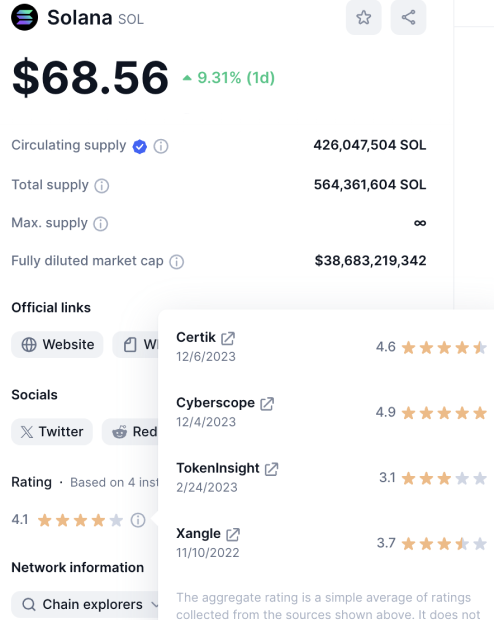Click the 4.1 aggregate star rating
Screen dimensions: 494x620
(x=68, y=520)
